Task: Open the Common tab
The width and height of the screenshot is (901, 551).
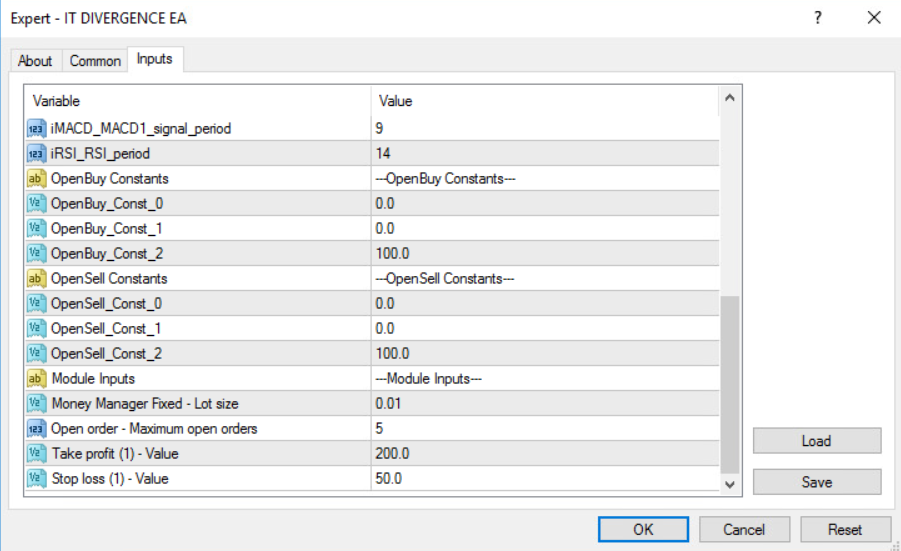Action: (x=95, y=60)
